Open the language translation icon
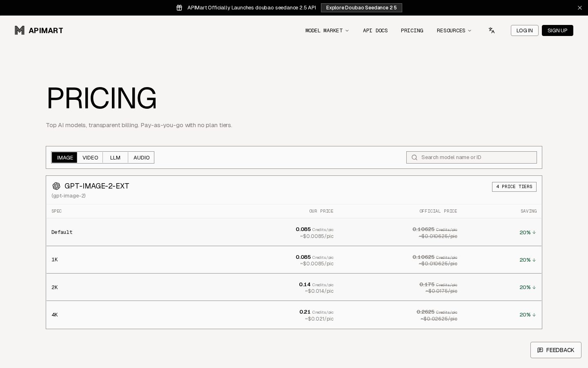This screenshot has height=368, width=588. point(492,30)
